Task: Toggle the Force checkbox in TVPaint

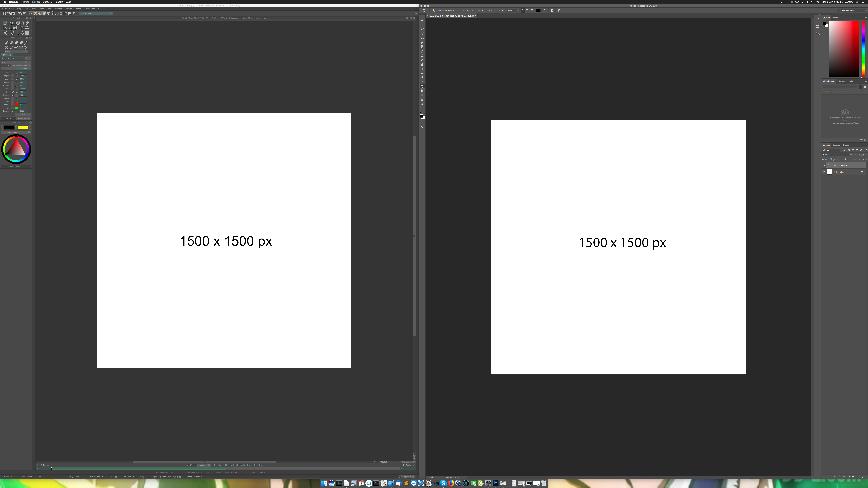Action: point(13,92)
